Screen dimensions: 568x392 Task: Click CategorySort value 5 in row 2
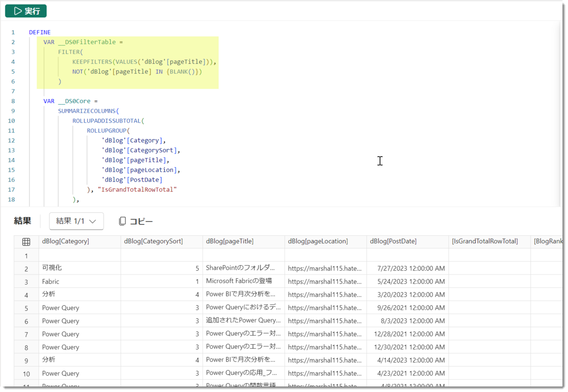coord(162,268)
